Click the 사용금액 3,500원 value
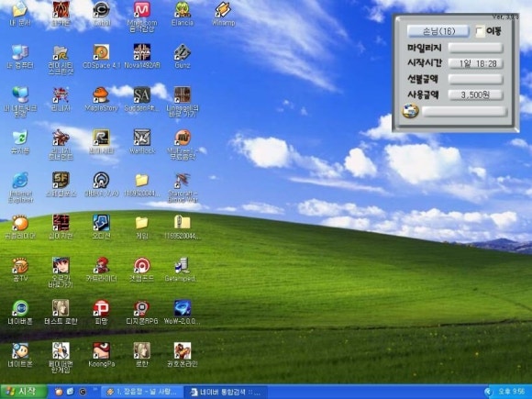 point(475,94)
